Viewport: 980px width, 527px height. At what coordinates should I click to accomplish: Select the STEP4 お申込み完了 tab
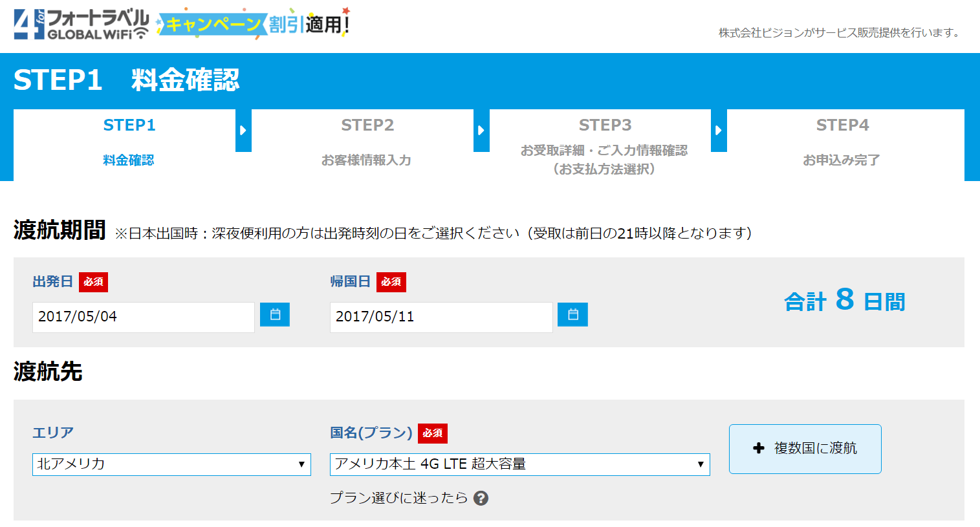[x=842, y=142]
